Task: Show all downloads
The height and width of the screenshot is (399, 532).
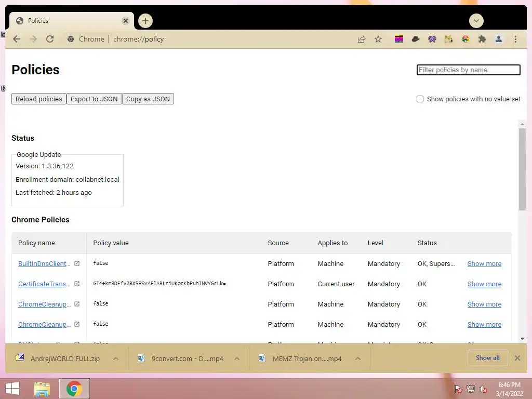Action: [x=487, y=358]
